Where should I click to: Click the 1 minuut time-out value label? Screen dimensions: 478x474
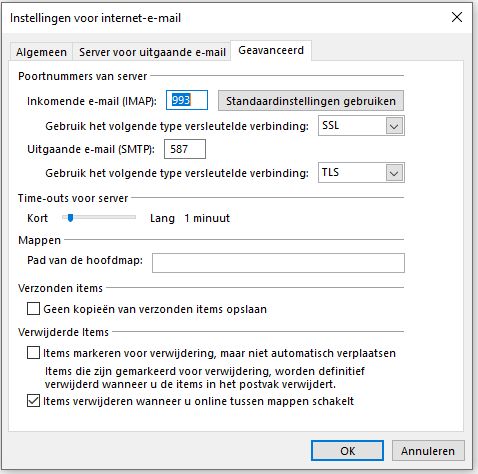point(207,218)
